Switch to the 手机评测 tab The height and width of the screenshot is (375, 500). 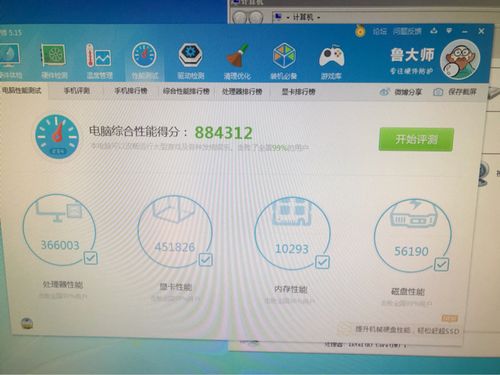coord(77,91)
